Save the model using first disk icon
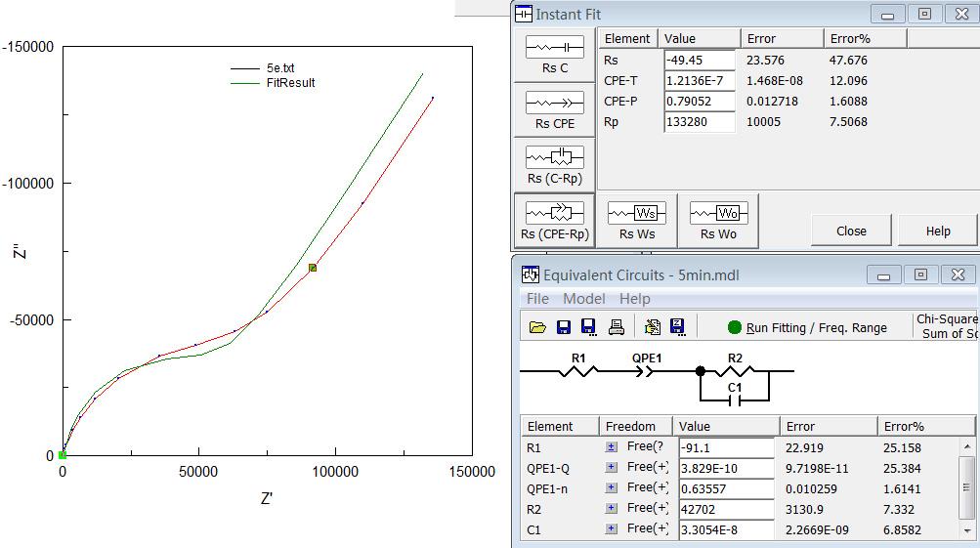Image resolution: width=980 pixels, height=548 pixels. point(564,327)
